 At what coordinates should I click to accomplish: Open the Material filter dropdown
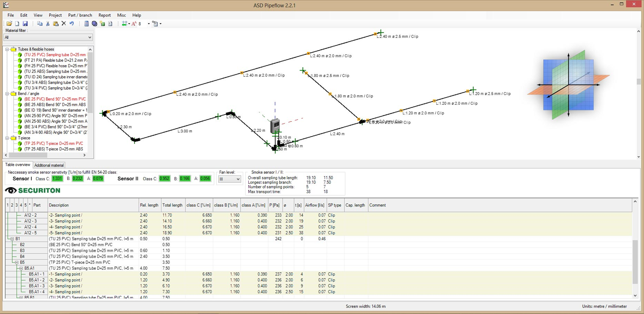tap(48, 37)
